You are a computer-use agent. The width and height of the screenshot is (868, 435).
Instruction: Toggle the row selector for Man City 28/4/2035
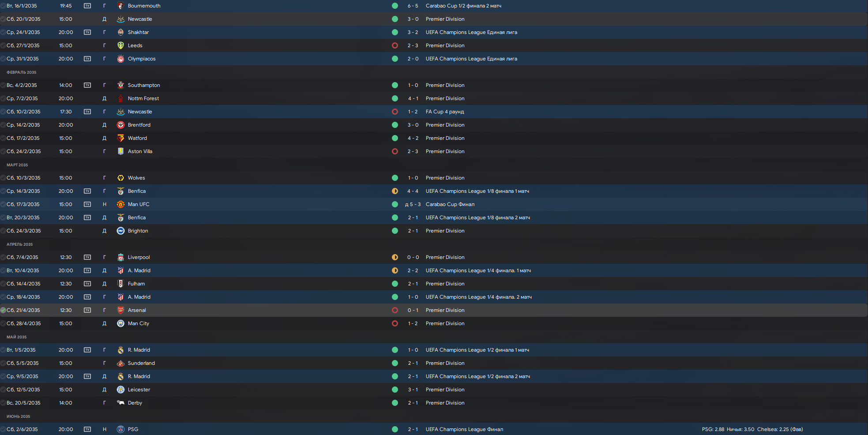click(x=3, y=323)
